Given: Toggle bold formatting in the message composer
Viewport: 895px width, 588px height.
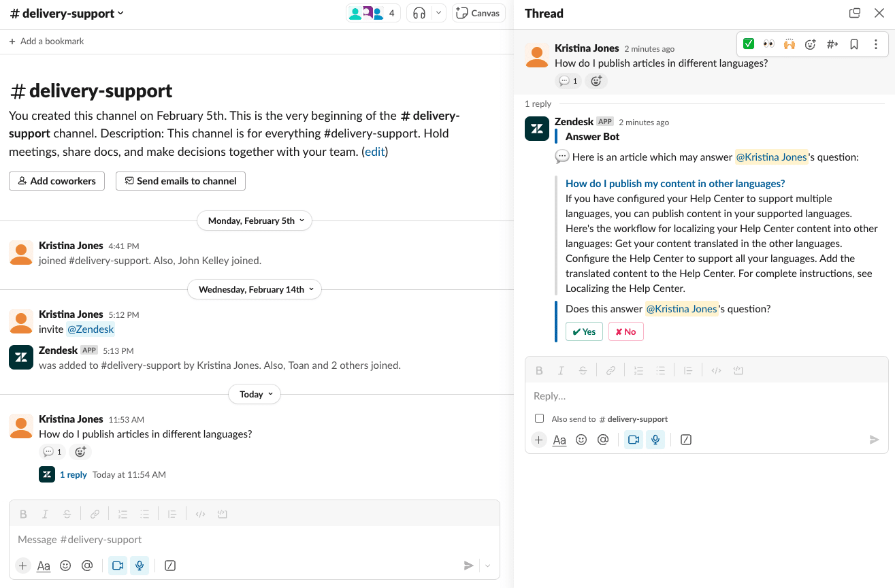Looking at the screenshot, I should coord(23,513).
